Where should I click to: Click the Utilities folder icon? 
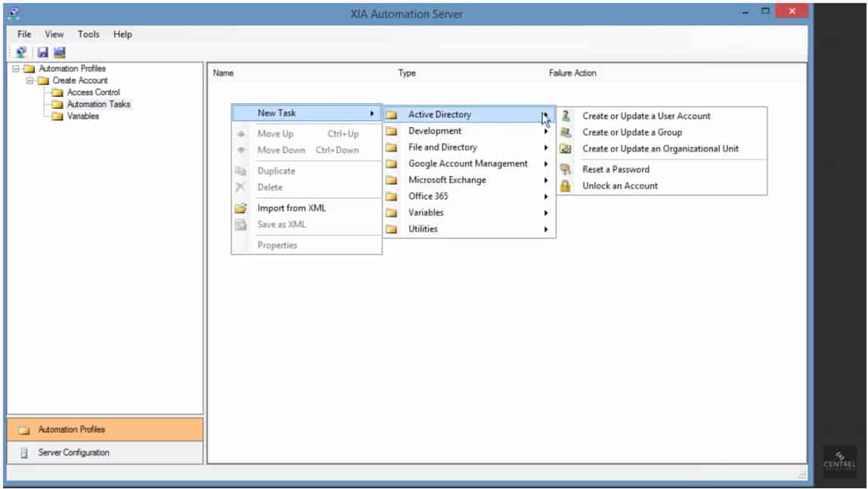392,229
